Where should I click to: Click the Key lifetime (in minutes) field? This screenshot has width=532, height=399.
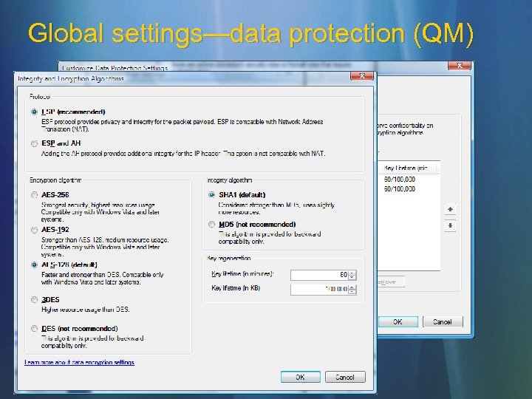tap(320, 275)
